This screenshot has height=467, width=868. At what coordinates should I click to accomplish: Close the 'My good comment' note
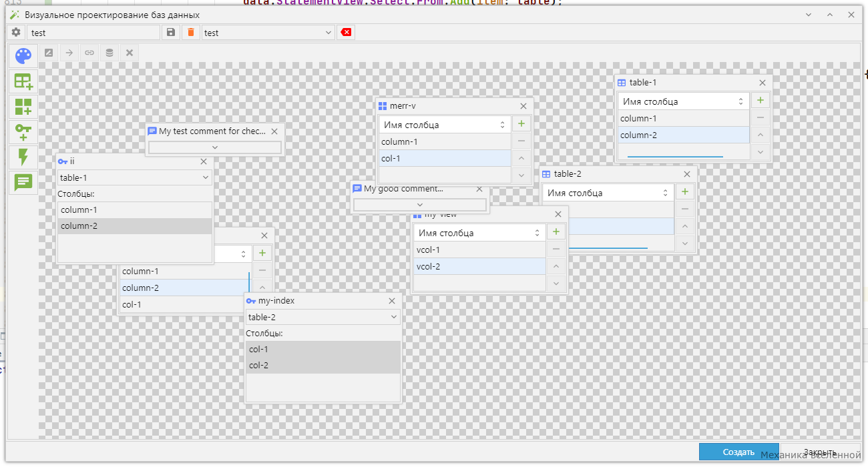point(479,189)
